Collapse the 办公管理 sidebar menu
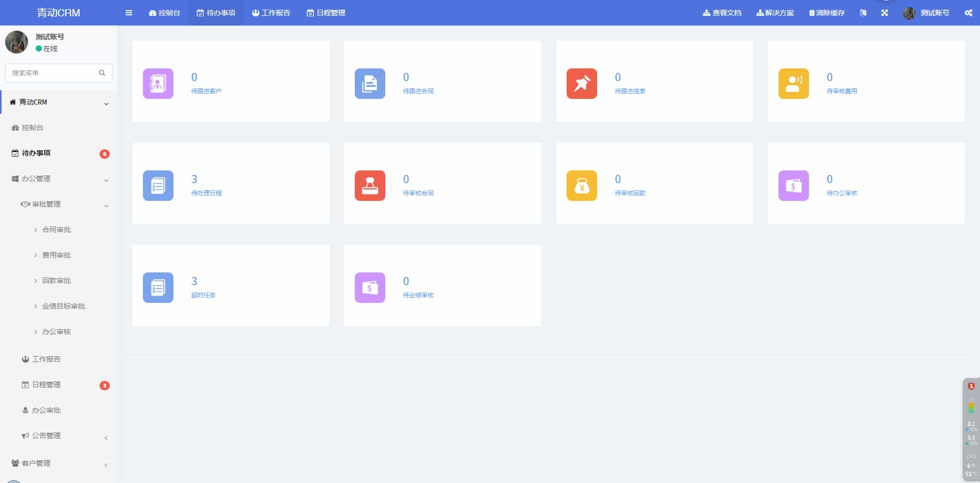 (x=59, y=179)
